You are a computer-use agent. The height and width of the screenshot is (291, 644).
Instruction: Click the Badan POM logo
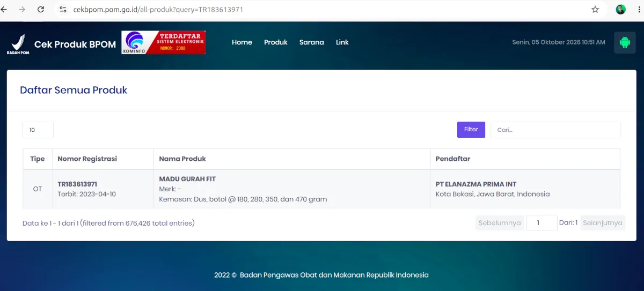point(18,44)
